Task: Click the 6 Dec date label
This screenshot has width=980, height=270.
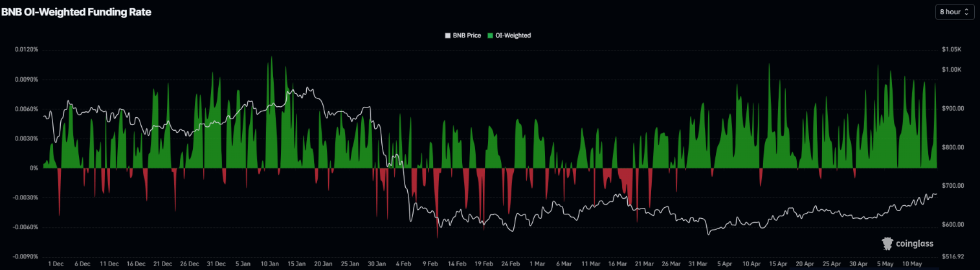Action: pos(82,264)
